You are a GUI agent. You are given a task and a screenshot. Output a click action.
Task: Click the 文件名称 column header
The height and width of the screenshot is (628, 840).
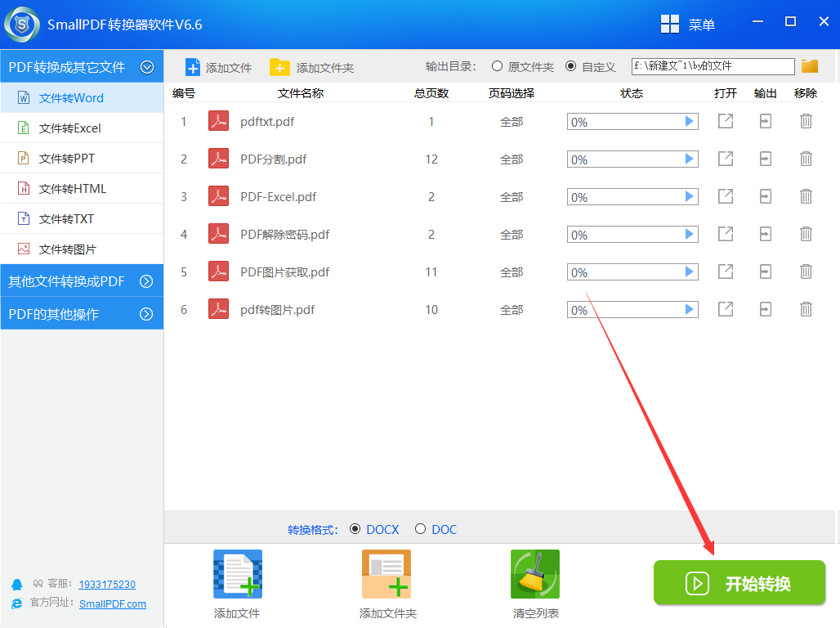coord(301,93)
